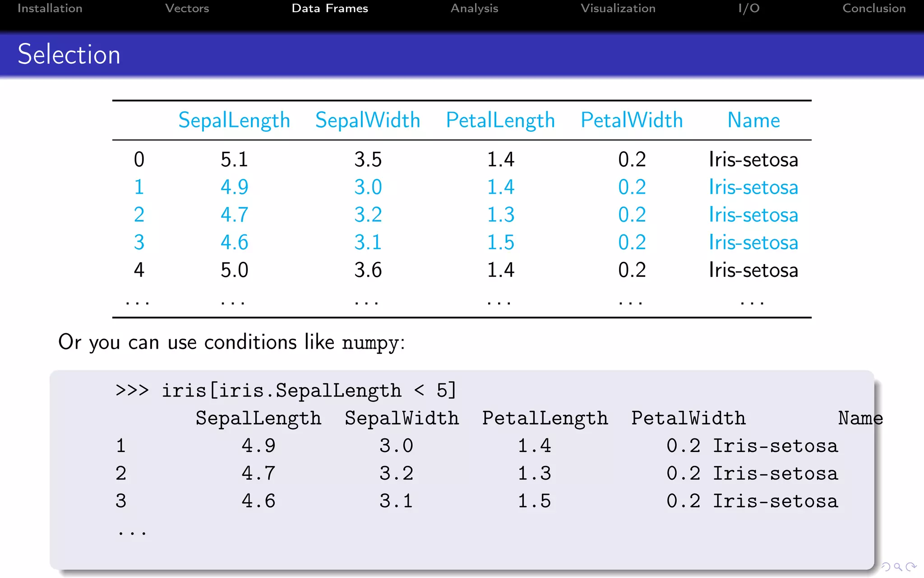Click 1.3 in the code output
The height and width of the screenshot is (578, 924).
click(x=534, y=474)
